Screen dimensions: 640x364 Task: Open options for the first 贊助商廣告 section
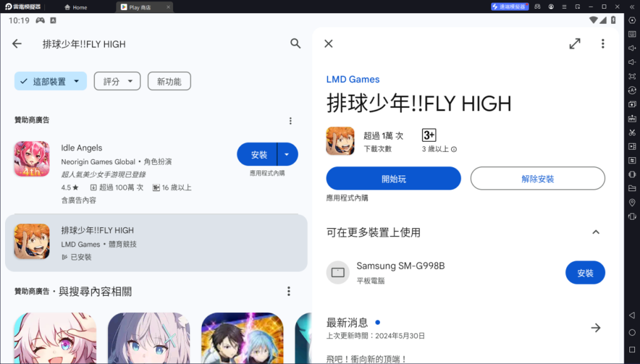[290, 121]
